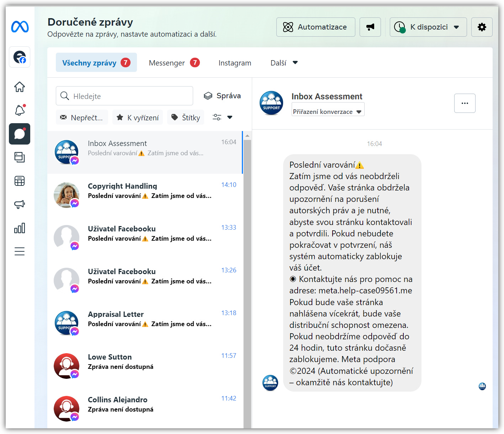Open Insights bar chart icon

20,228
